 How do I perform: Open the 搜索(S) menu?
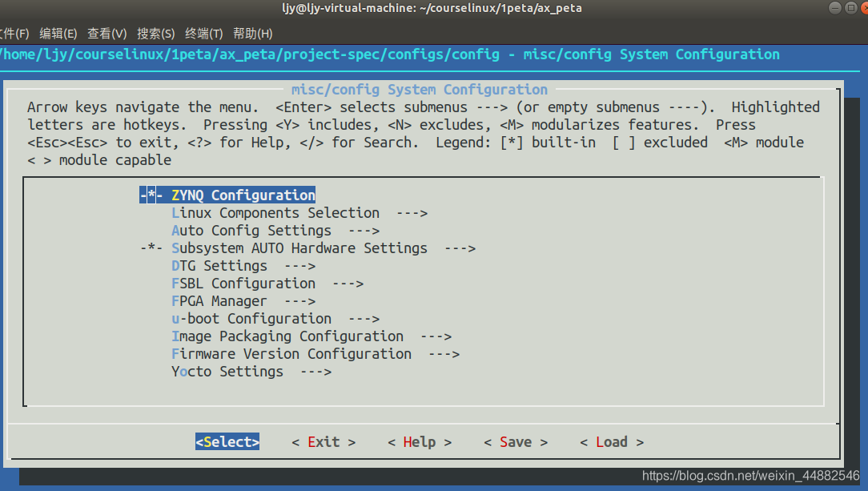pyautogui.click(x=156, y=33)
